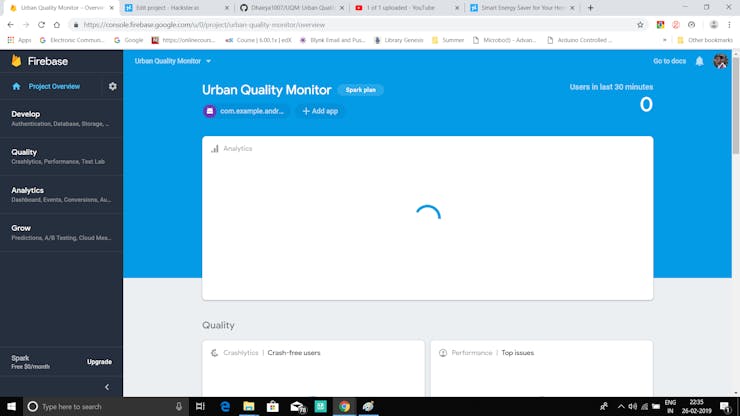The width and height of the screenshot is (740, 416).
Task: Bookmark this page with the star icon
Action: [x=640, y=25]
